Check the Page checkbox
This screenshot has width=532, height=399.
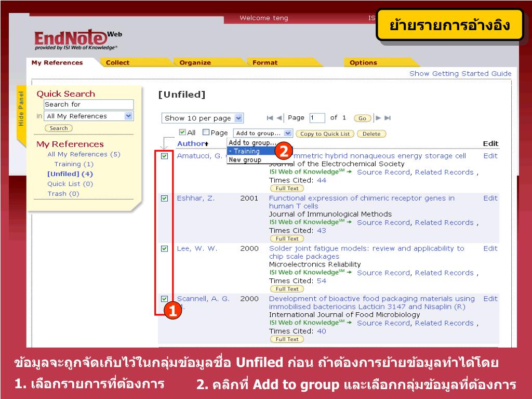pos(206,132)
